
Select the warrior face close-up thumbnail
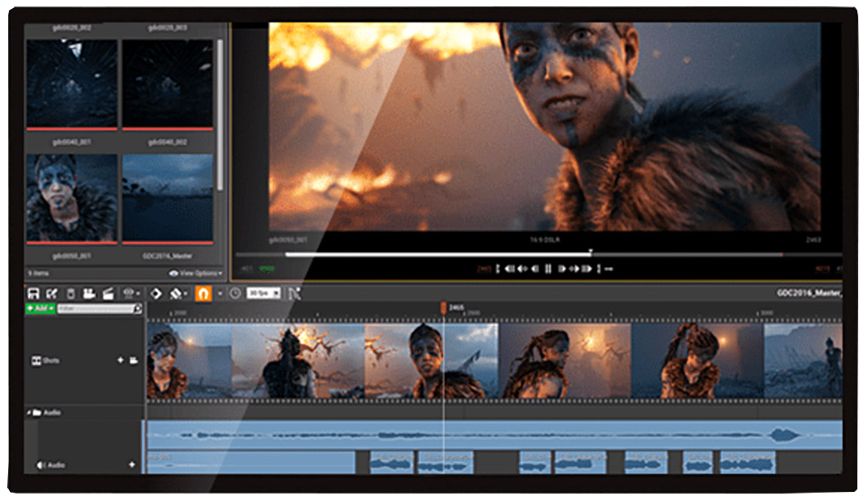tap(72, 198)
